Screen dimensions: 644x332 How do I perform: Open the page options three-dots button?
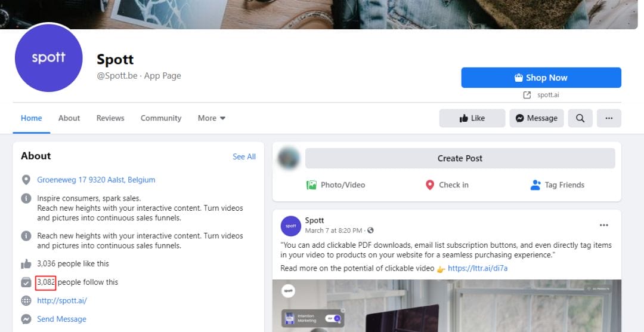[609, 118]
